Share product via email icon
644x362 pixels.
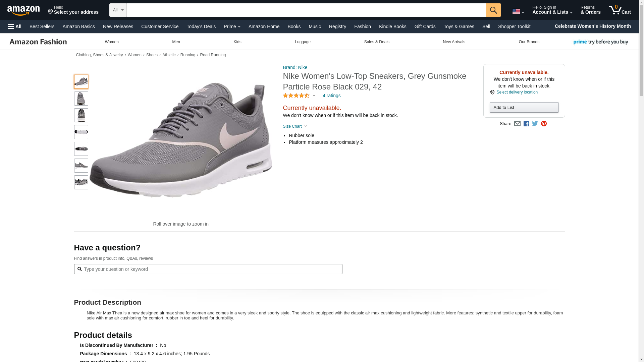517,124
